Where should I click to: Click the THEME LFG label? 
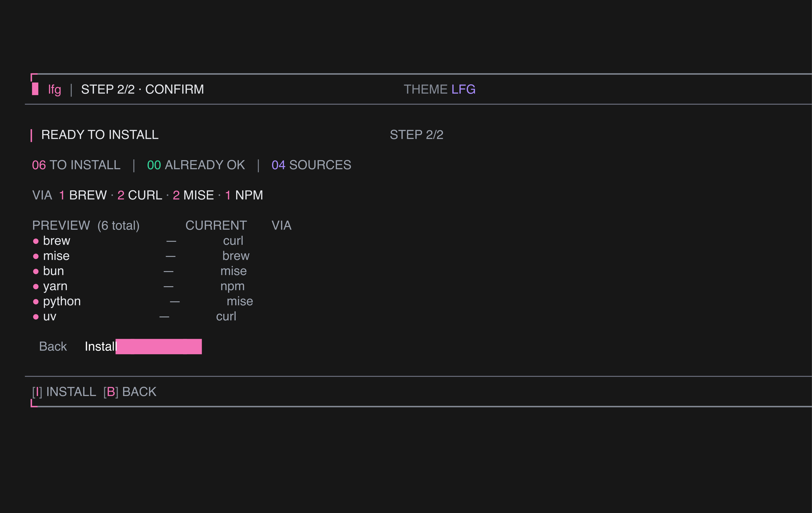[439, 89]
